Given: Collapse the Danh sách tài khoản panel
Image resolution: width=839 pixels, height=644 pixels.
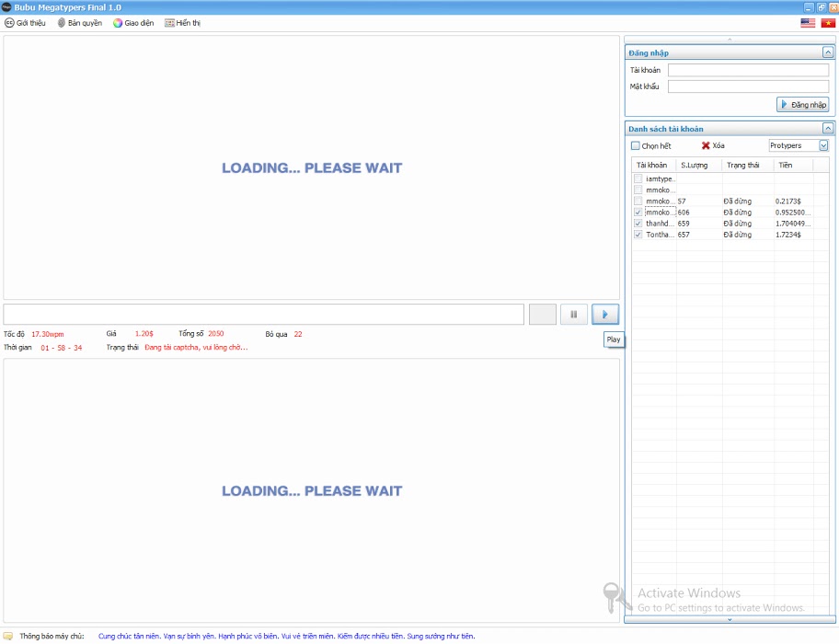Looking at the screenshot, I should coord(827,129).
